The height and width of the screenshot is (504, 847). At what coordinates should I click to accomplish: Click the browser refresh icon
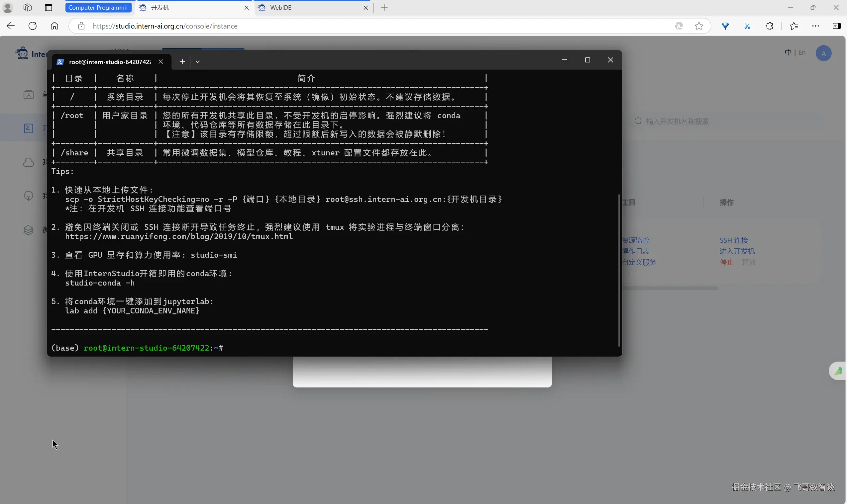click(x=33, y=26)
